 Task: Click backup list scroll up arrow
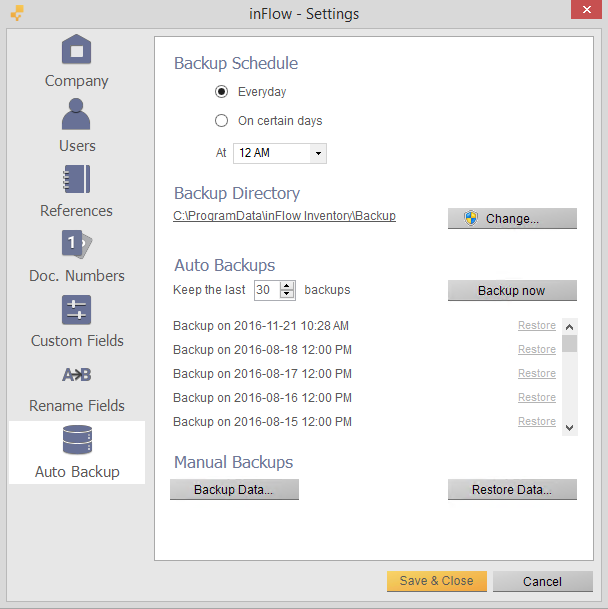pos(570,327)
